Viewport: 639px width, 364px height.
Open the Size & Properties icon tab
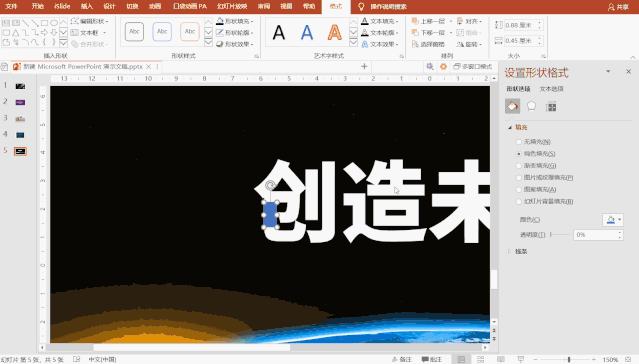[x=551, y=107]
